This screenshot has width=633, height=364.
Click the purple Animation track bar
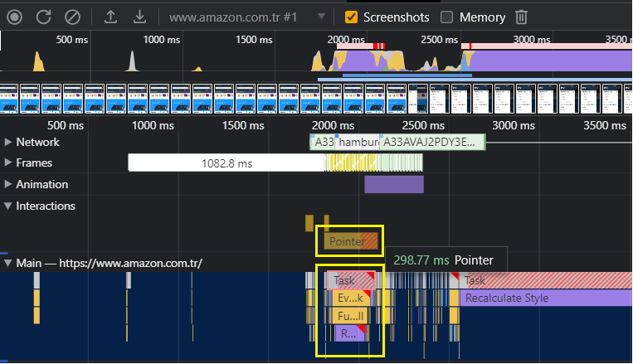pos(393,184)
